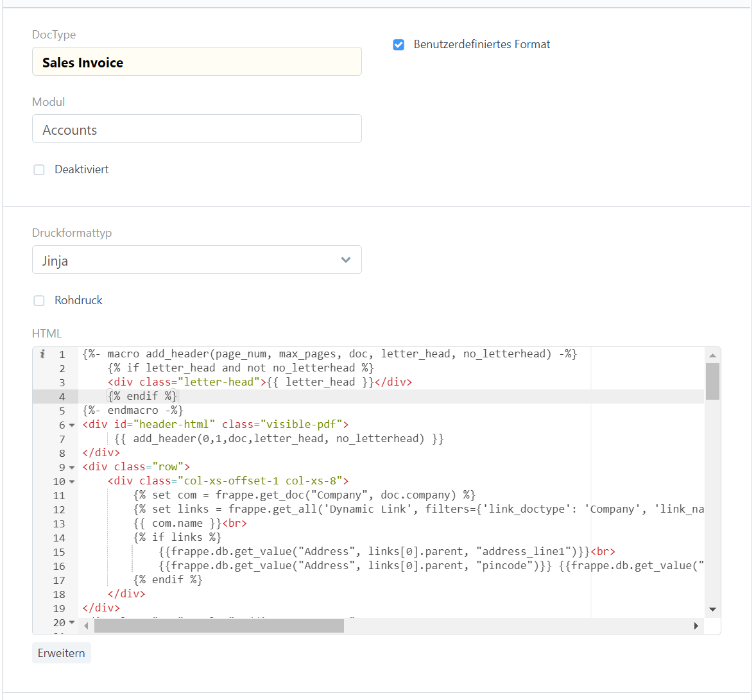Check the Rohdruck checkbox
The image size is (756, 700).
click(x=39, y=300)
